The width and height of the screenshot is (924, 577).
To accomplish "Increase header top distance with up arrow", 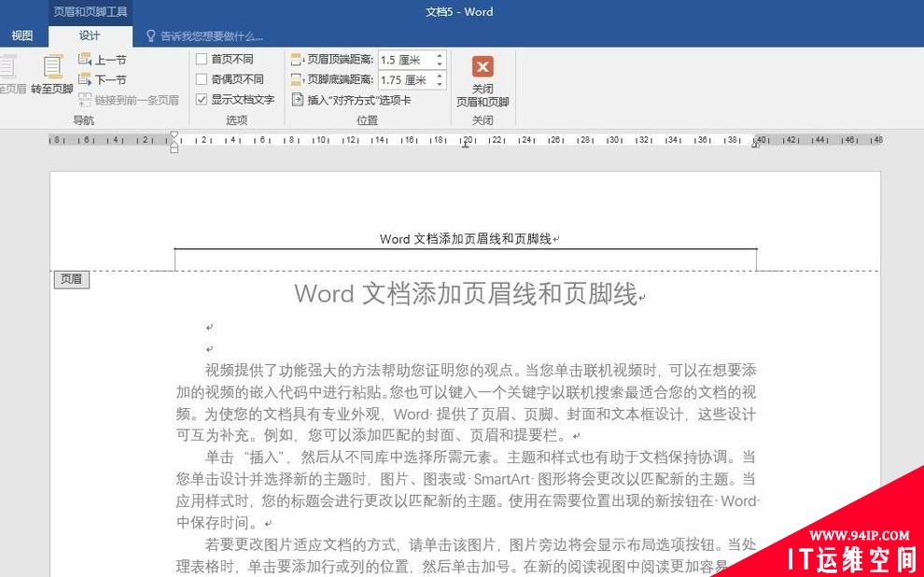I will click(440, 56).
